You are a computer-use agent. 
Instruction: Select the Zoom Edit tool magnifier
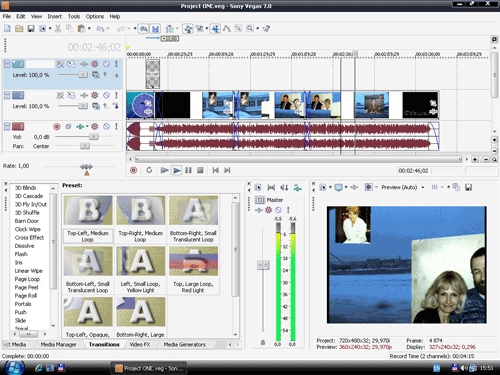coord(250,29)
